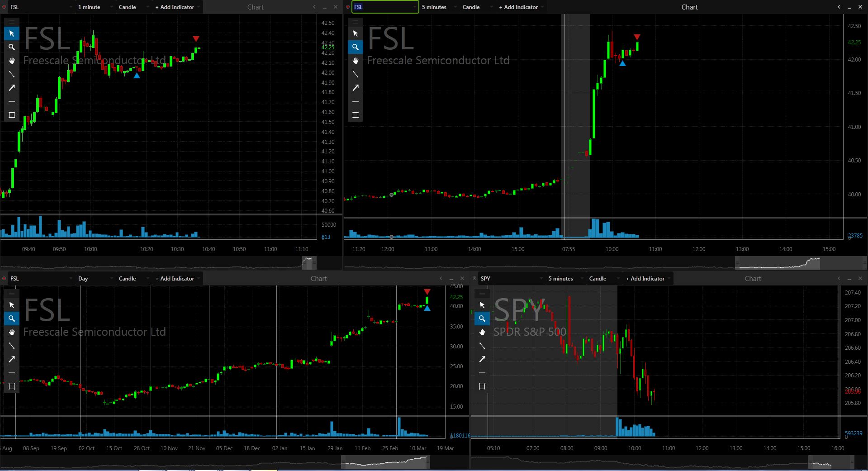Open Add Indicator menu on Day chart
This screenshot has height=471, width=868.
tap(177, 279)
